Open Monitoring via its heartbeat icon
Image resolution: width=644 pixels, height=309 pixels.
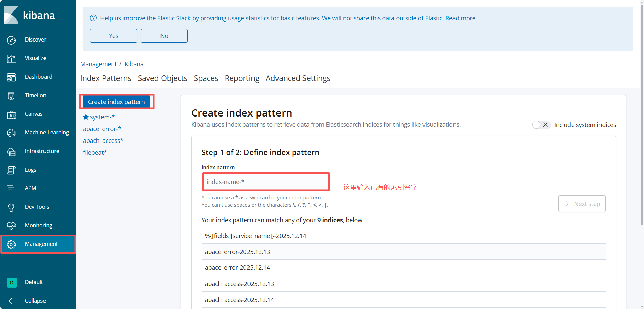pos(11,226)
